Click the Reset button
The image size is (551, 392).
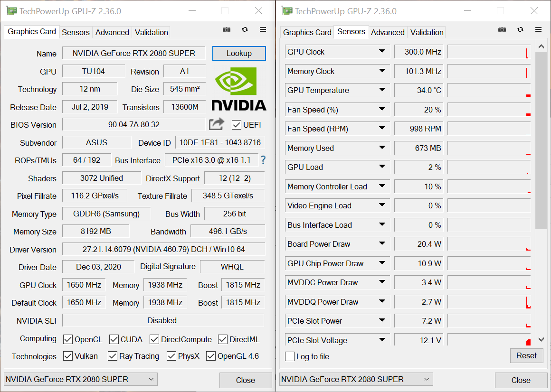[526, 355]
